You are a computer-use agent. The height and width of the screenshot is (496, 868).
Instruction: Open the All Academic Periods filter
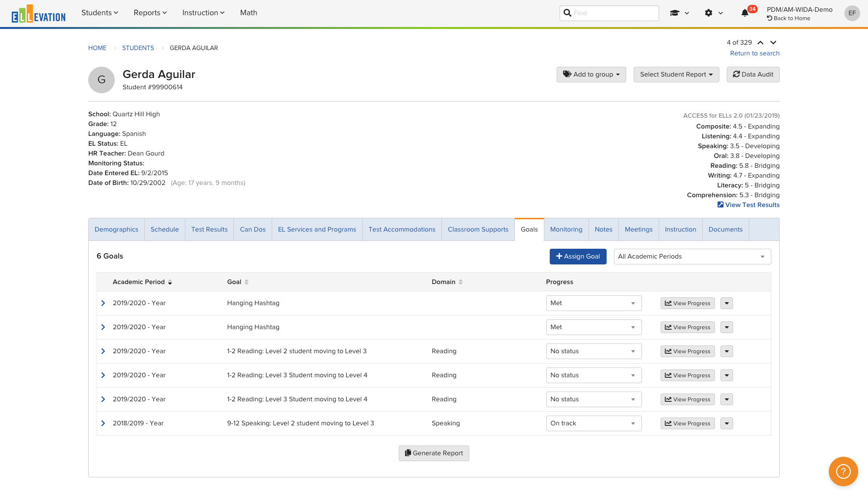692,257
